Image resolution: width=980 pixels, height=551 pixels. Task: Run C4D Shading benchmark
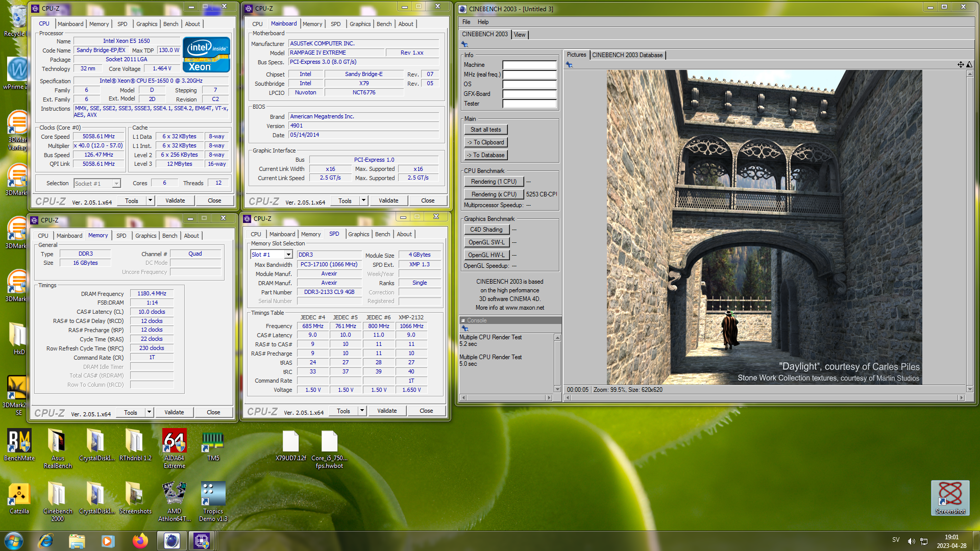click(x=486, y=230)
